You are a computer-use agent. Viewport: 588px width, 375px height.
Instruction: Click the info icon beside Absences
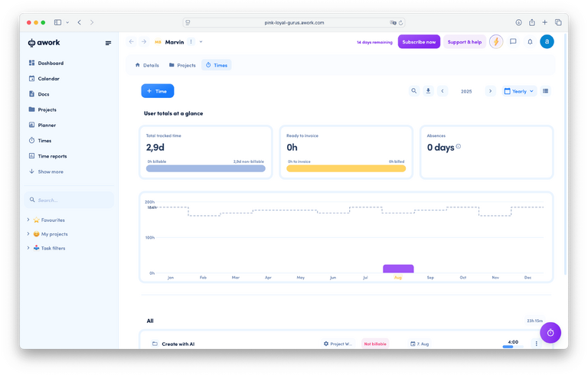[459, 146]
